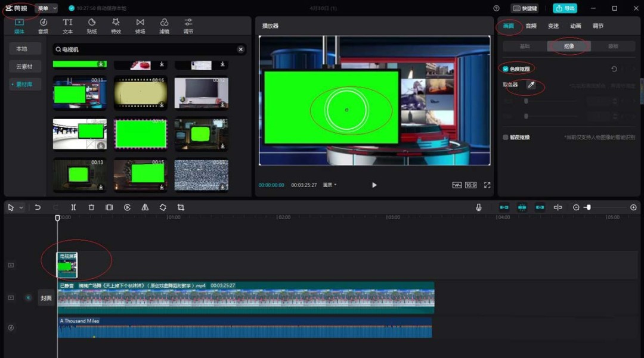Viewport: 644px width, 358px height.
Task: Pick a color with the 取色器 eyedropper
Action: [x=531, y=85]
